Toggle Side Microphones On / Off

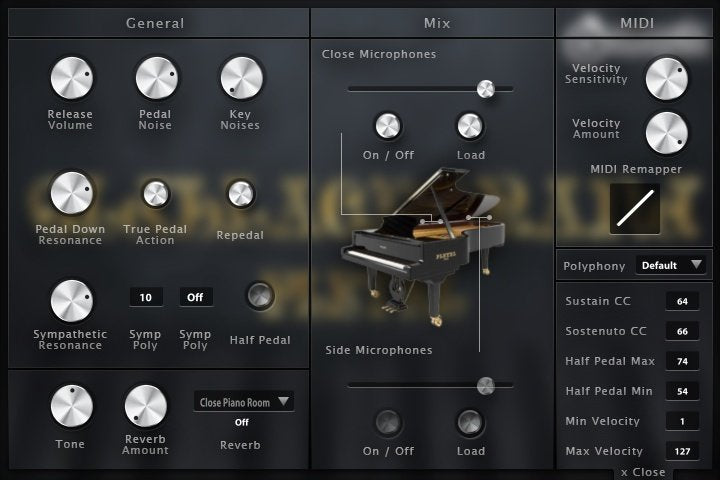click(388, 421)
